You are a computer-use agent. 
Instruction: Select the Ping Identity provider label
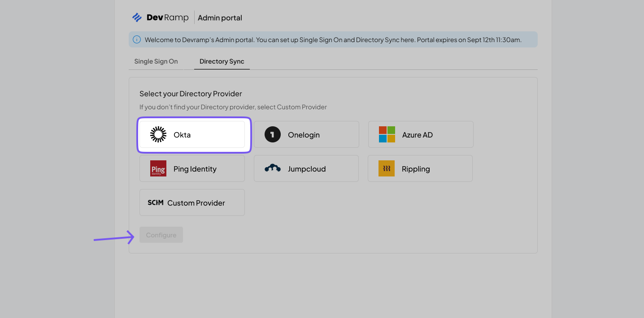pyautogui.click(x=195, y=169)
